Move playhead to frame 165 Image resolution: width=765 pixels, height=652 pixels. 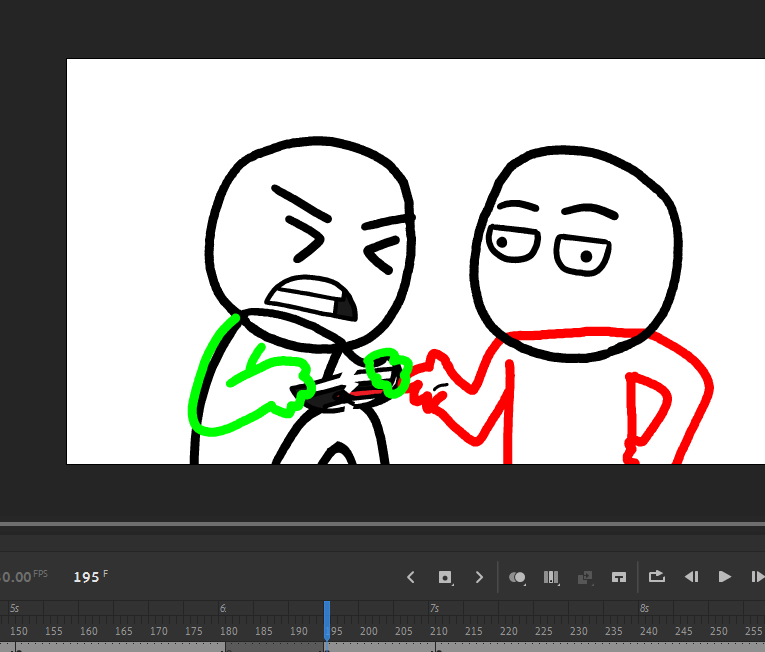[x=123, y=631]
